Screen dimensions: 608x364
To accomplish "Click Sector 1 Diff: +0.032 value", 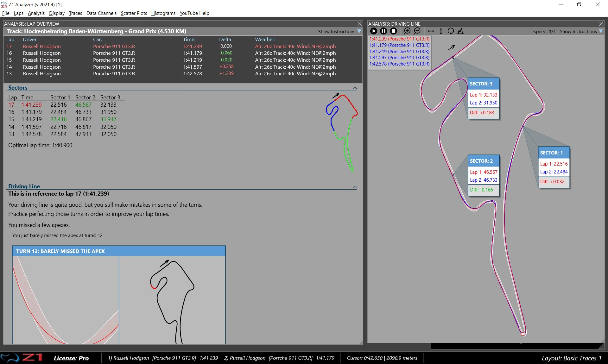I will pos(552,182).
